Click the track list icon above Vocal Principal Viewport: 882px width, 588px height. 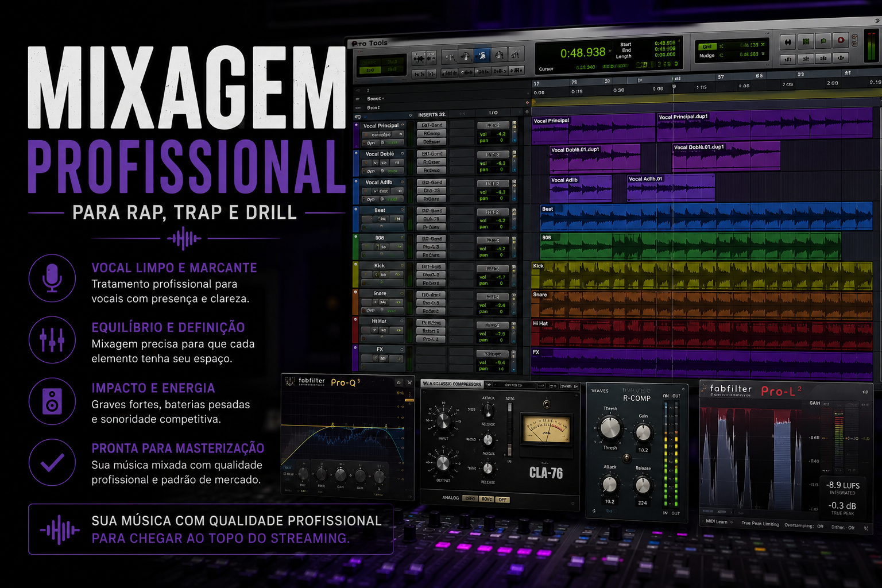(x=357, y=117)
